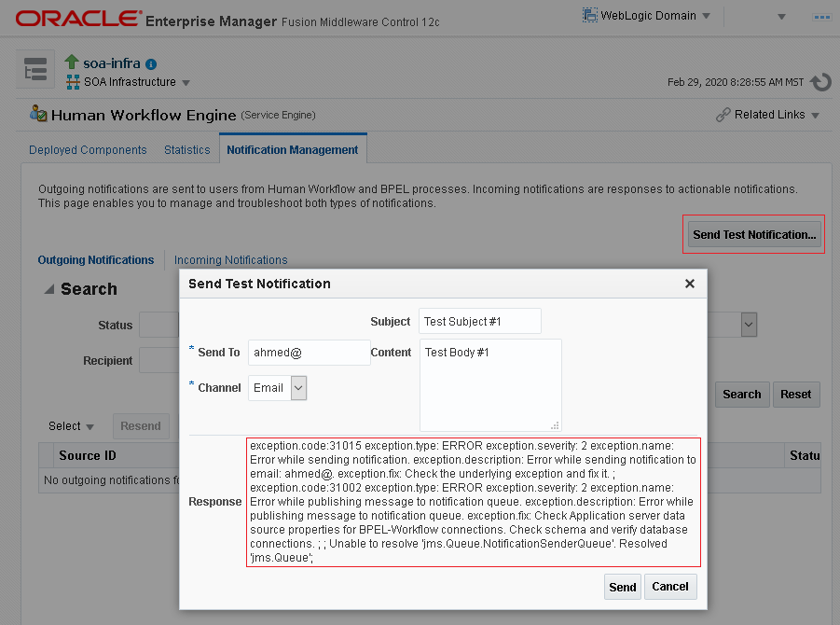Cancel the test notification dialog

pyautogui.click(x=670, y=587)
